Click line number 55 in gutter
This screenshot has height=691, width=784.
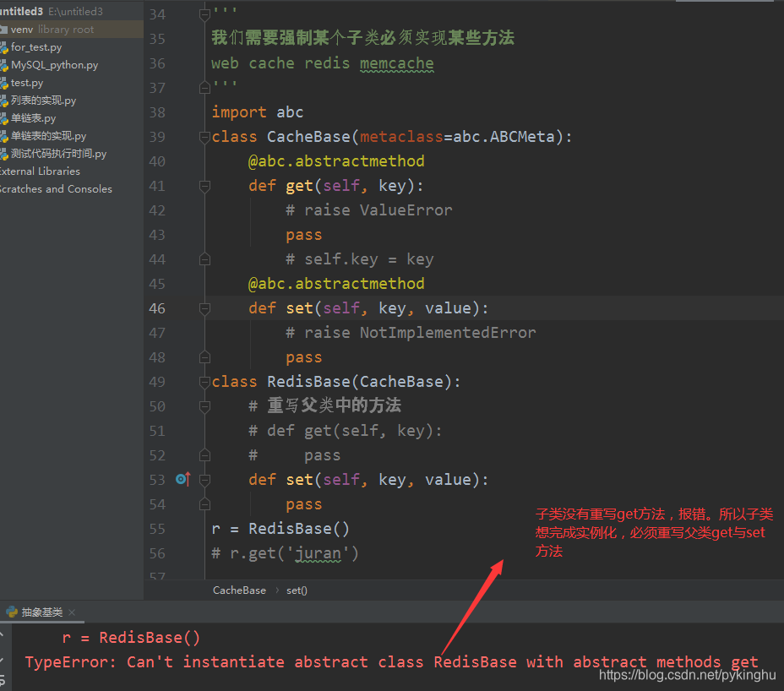[x=157, y=529]
